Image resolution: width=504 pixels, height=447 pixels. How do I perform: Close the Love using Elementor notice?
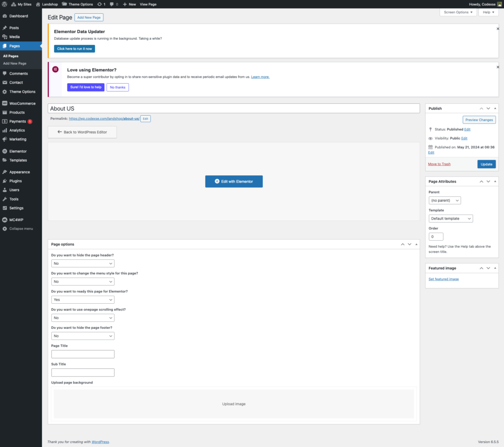[x=498, y=67]
